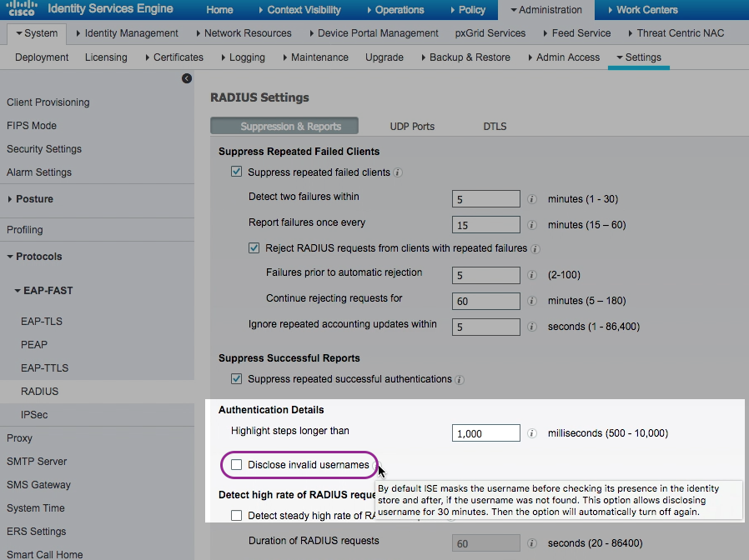The width and height of the screenshot is (749, 560).
Task: Select RADIUS in the sidebar
Action: click(40, 392)
